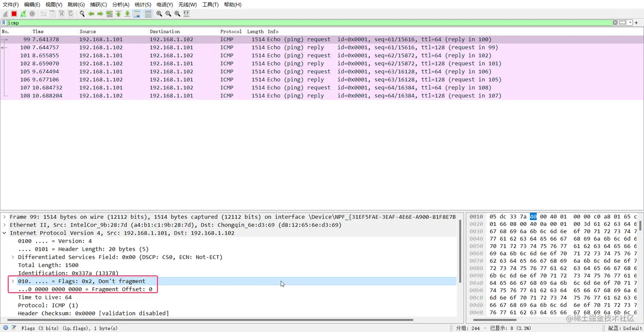Sort by the No. column header
The height and width of the screenshot is (332, 644).
click(15, 31)
